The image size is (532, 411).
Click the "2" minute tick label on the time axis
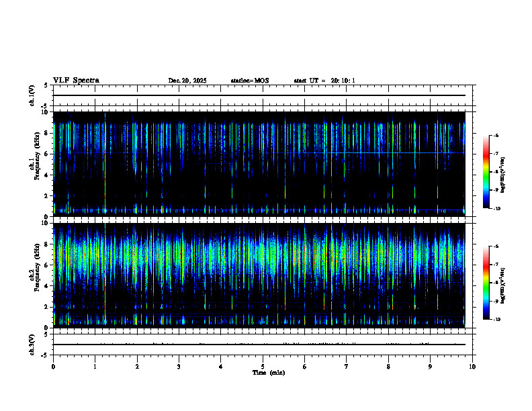click(x=137, y=367)
